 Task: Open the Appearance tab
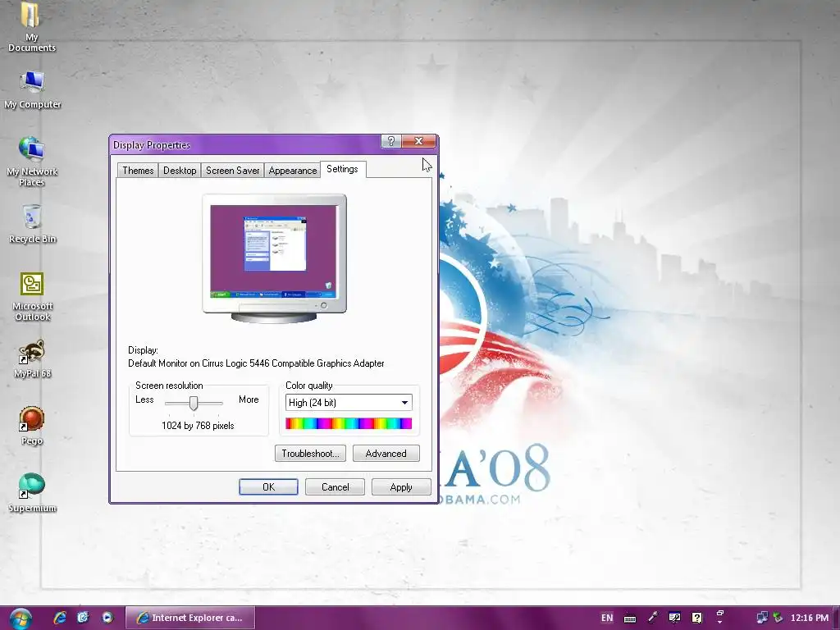click(293, 171)
